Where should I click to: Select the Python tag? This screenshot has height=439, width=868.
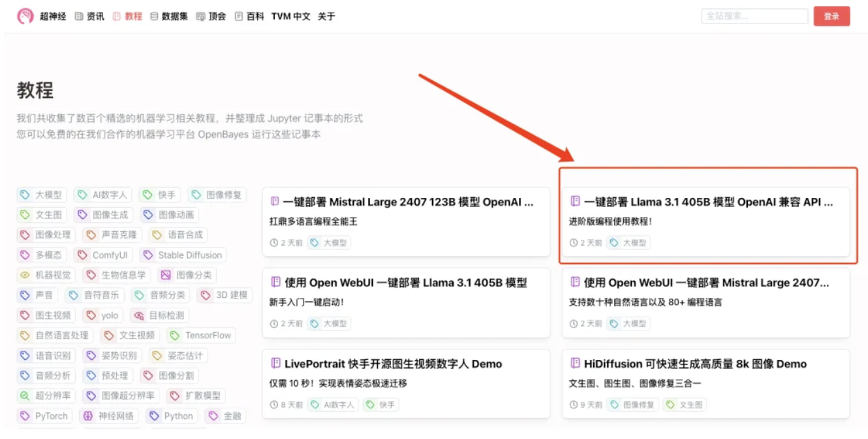(172, 416)
